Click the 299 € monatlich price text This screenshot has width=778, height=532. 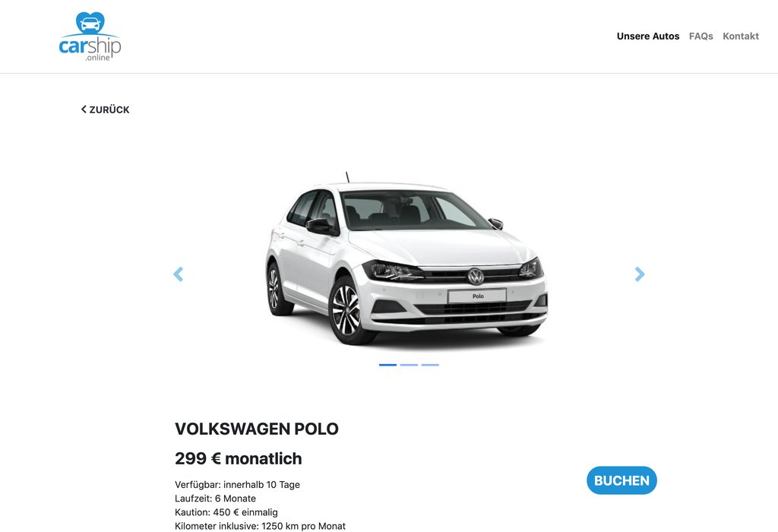[x=238, y=458]
